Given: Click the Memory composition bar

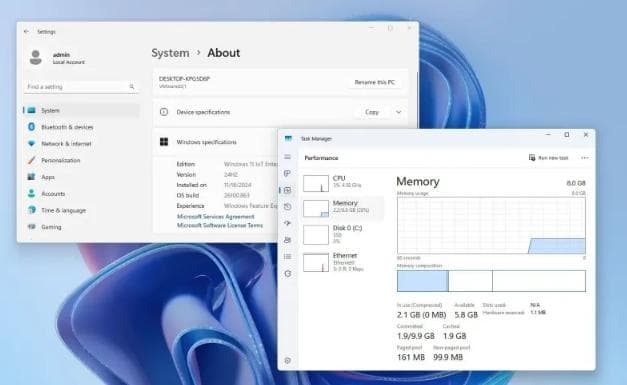Looking at the screenshot, I should [491, 281].
